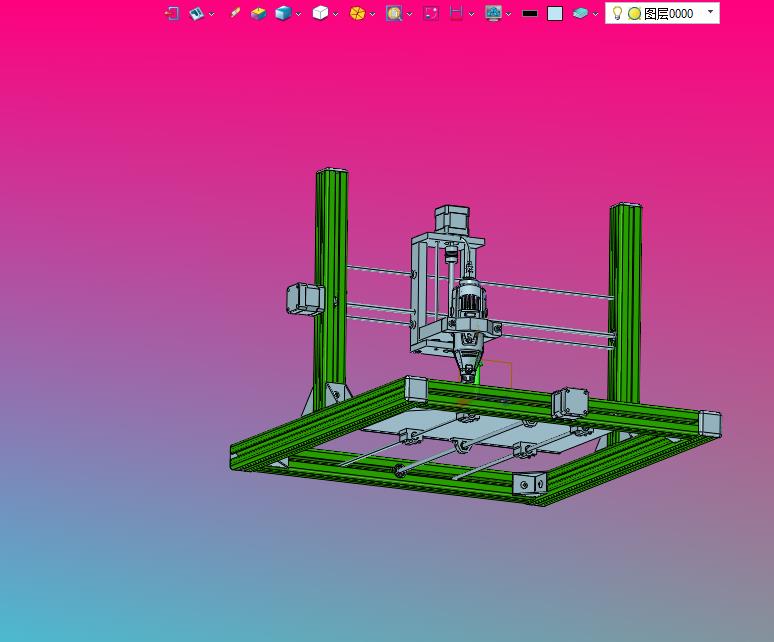Image resolution: width=774 pixels, height=642 pixels.
Task: Click the light blue face color swatch
Action: point(555,13)
